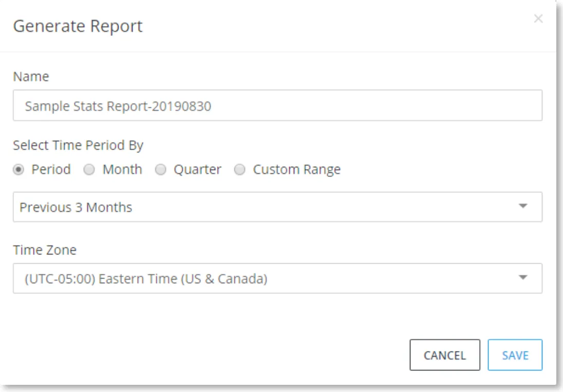This screenshot has width=563, height=392.
Task: Click the 'Time Zone' field label
Action: pos(45,250)
